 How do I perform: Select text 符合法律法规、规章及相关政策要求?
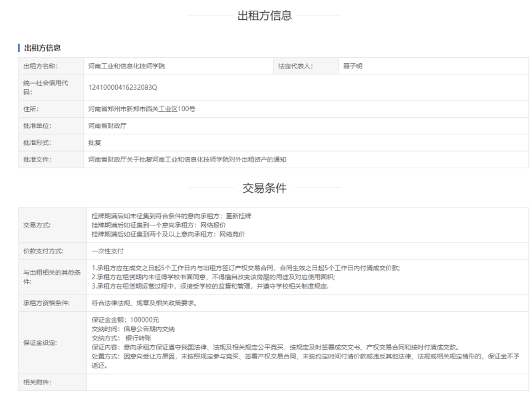click(x=144, y=303)
